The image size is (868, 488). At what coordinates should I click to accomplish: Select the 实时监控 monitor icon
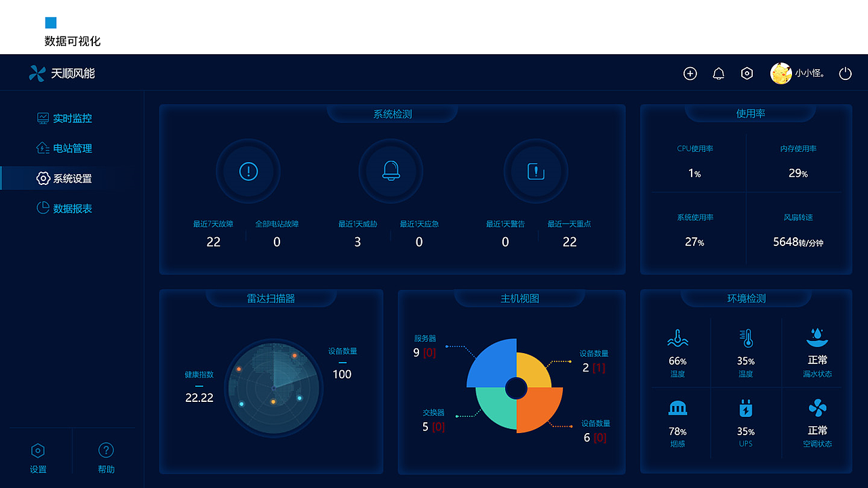43,118
